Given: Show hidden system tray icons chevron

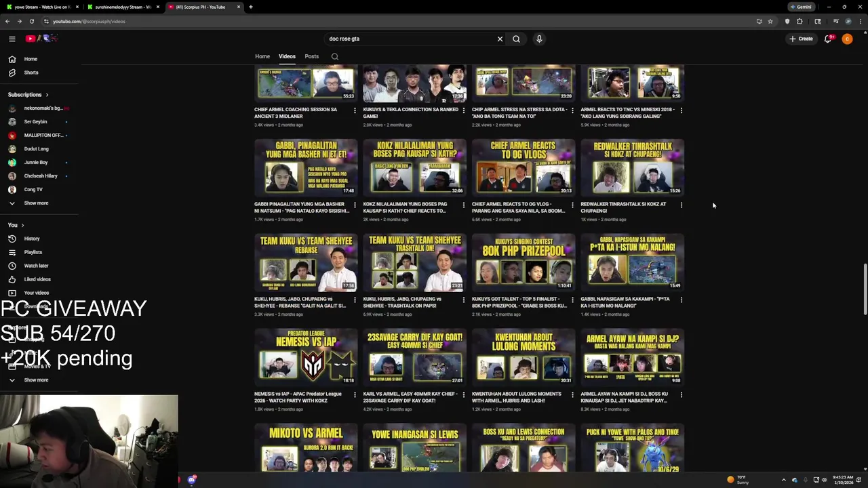Looking at the screenshot, I should [x=784, y=480].
